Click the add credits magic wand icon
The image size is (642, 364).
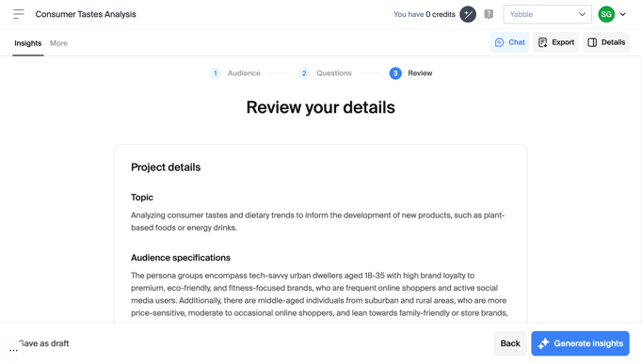tap(468, 14)
